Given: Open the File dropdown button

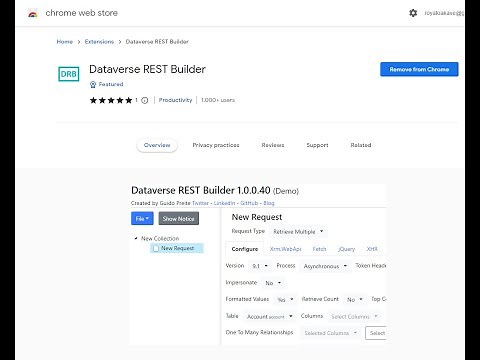Looking at the screenshot, I should click(x=142, y=219).
